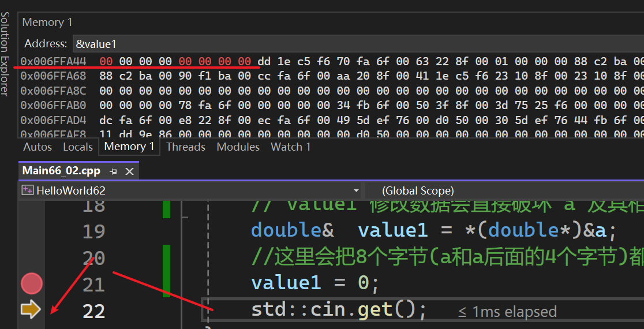Open the Modules tab
The height and width of the screenshot is (329, 644).
point(238,147)
